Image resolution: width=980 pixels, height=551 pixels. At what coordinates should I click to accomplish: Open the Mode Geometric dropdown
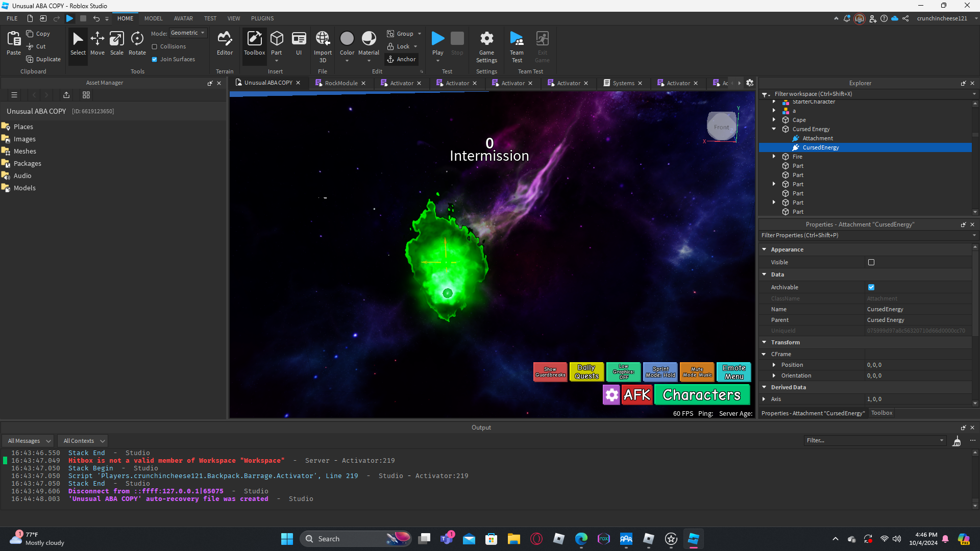click(x=188, y=33)
